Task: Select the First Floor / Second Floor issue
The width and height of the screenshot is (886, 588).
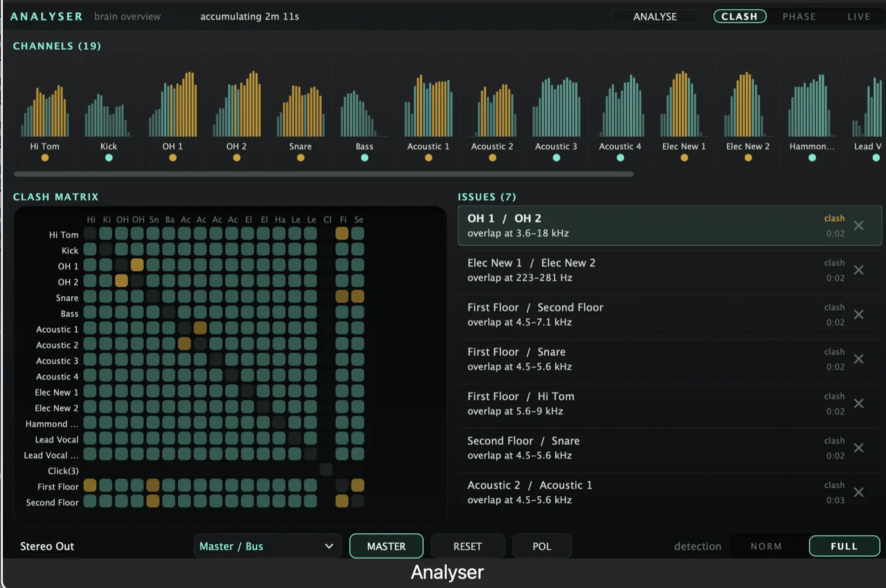Action: 669,314
